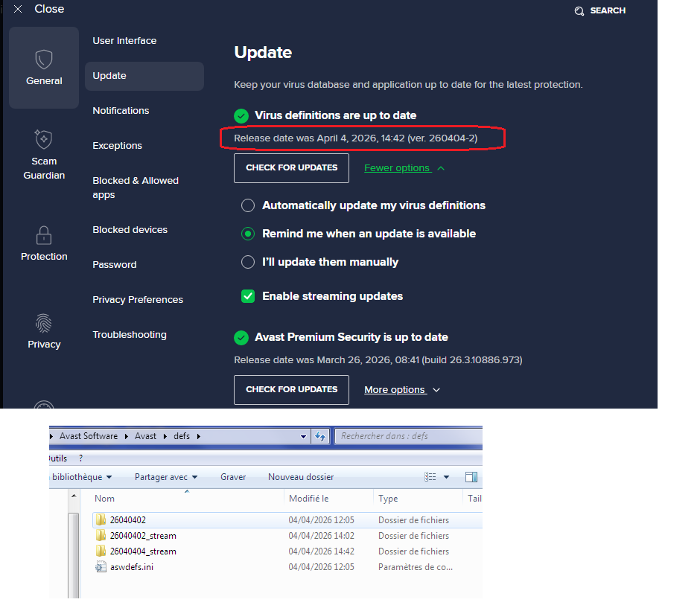Click the Explorer preview pane icon
Screen dimensions: 700x611
click(471, 477)
